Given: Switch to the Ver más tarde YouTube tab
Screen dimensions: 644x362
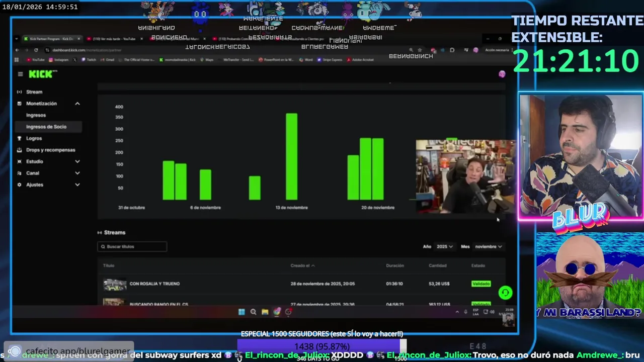Looking at the screenshot, I should (x=115, y=39).
